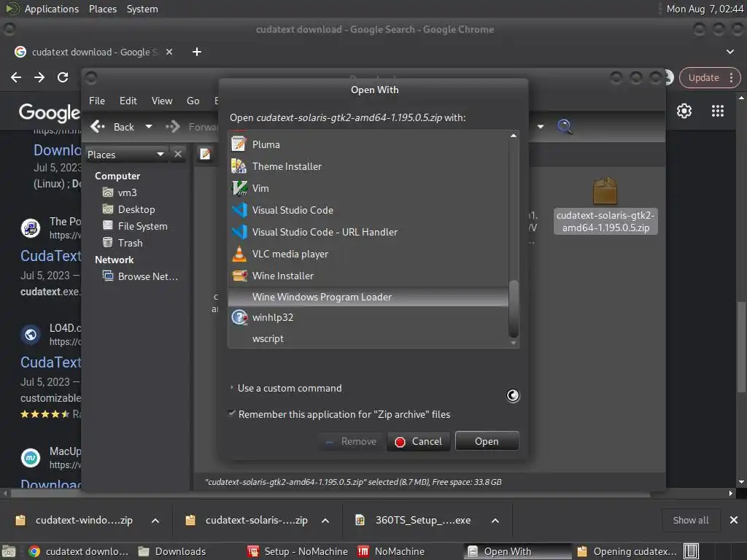Click the show desktop icon in taskbar

point(9,551)
